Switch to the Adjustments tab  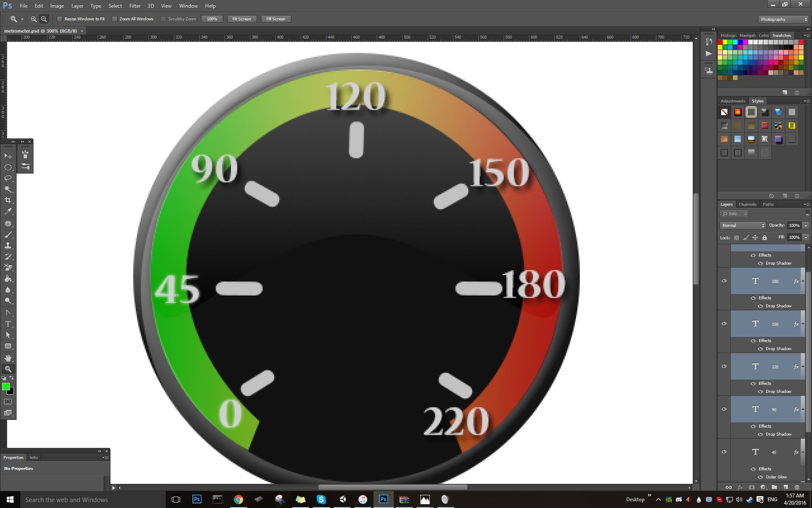click(x=733, y=101)
